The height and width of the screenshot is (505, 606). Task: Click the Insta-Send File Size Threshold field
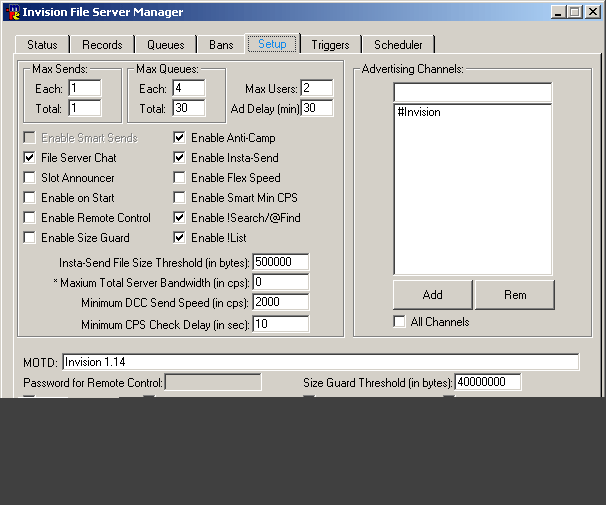280,262
